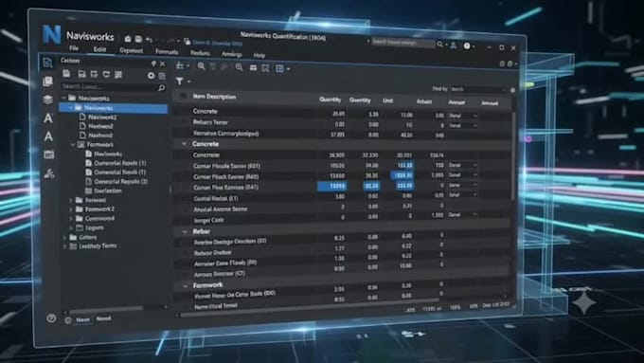Open the Edit menu
The width and height of the screenshot is (644, 363).
(99, 49)
